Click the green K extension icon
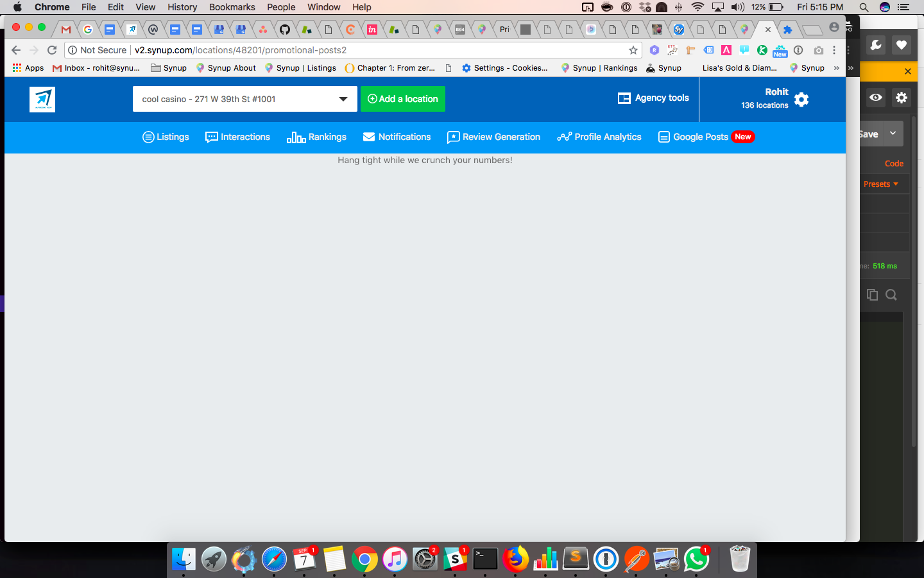 point(762,50)
